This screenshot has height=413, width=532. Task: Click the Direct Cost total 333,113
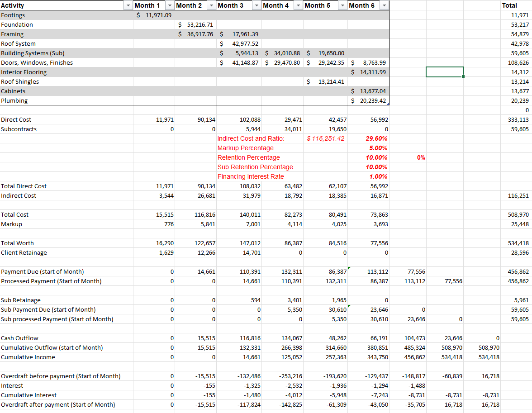point(518,119)
